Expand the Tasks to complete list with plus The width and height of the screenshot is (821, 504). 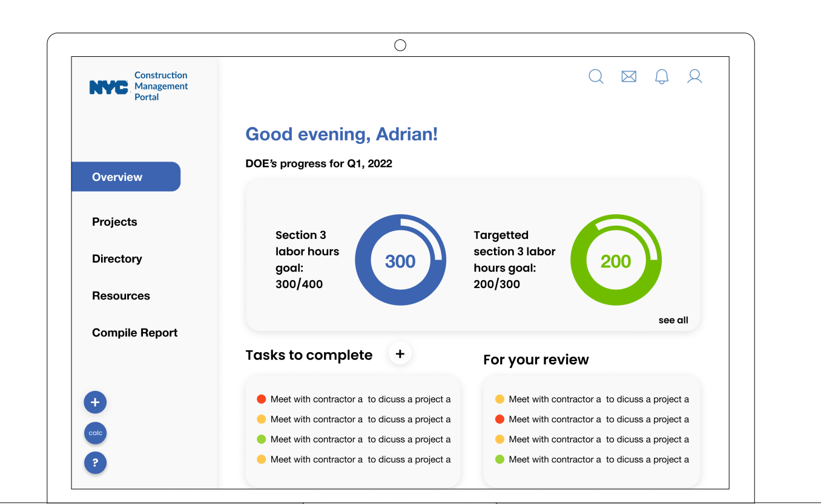(400, 353)
